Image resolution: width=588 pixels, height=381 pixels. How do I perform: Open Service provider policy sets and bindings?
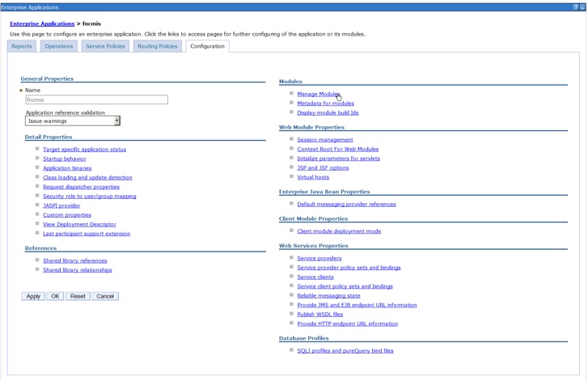349,268
